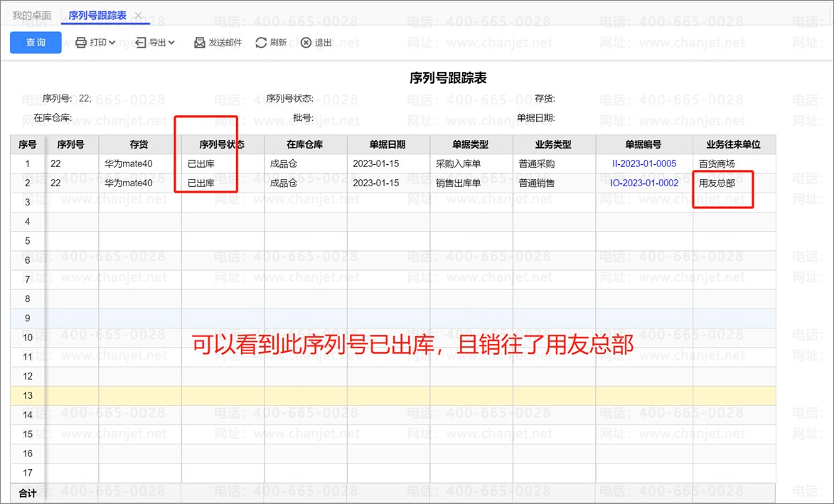Click date 2023-01-15 in row 1
834x504 pixels.
(376, 163)
